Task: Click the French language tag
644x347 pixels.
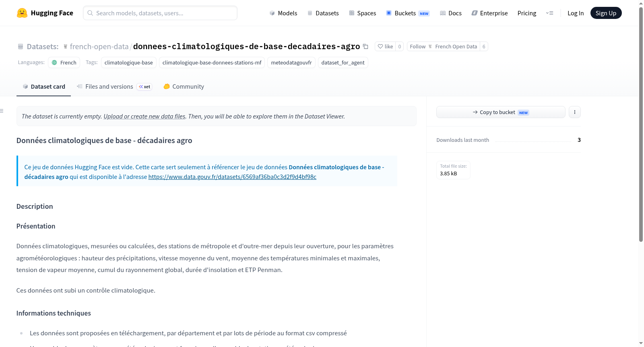Action: pos(64,62)
